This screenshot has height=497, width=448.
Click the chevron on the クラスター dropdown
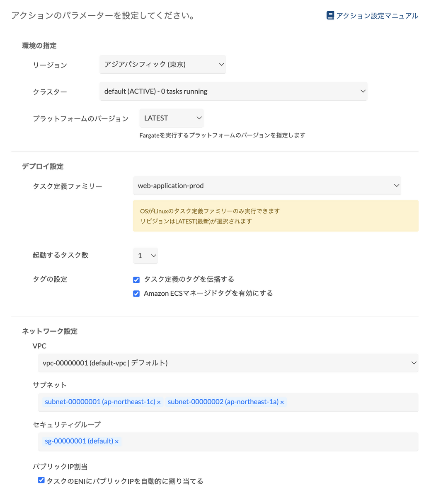363,91
